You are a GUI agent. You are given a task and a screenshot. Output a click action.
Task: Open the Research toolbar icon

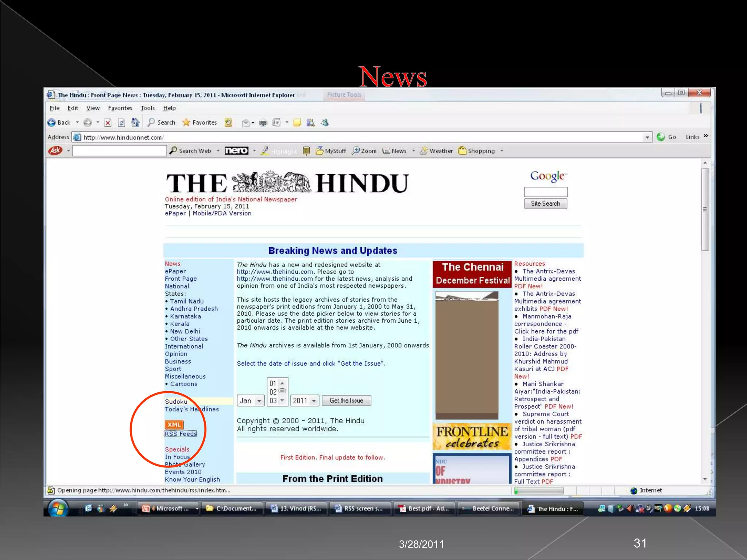tap(310, 122)
